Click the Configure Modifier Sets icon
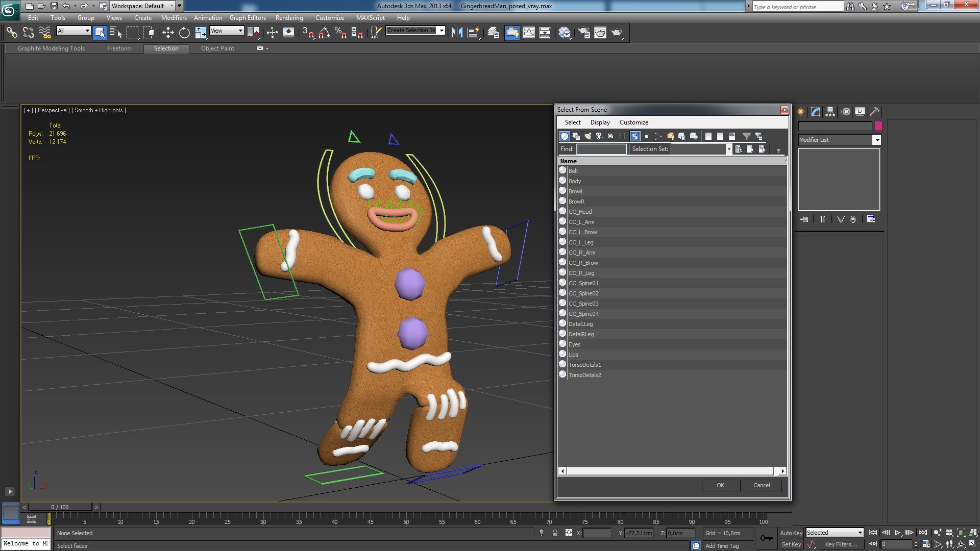This screenshot has width=980, height=551. tap(871, 219)
